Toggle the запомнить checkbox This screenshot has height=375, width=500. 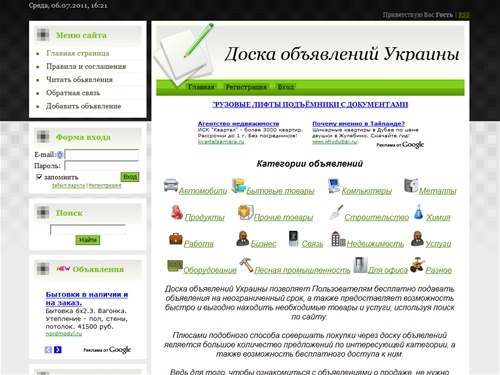(39, 177)
